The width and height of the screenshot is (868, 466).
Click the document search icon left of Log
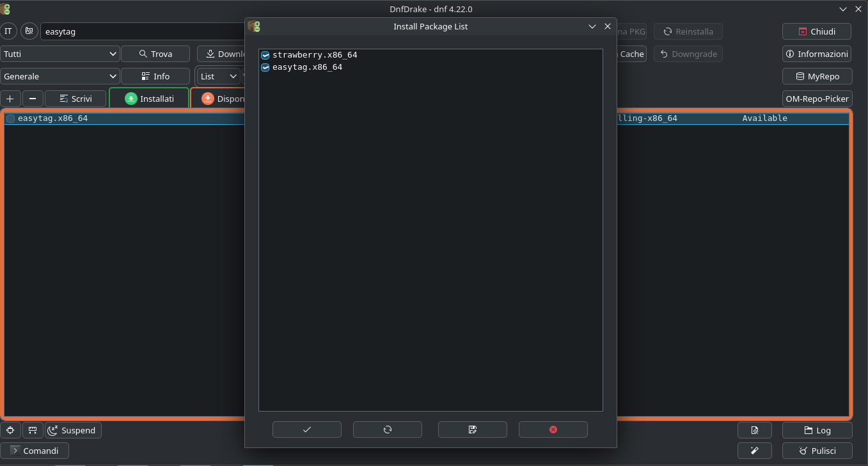[x=754, y=430]
